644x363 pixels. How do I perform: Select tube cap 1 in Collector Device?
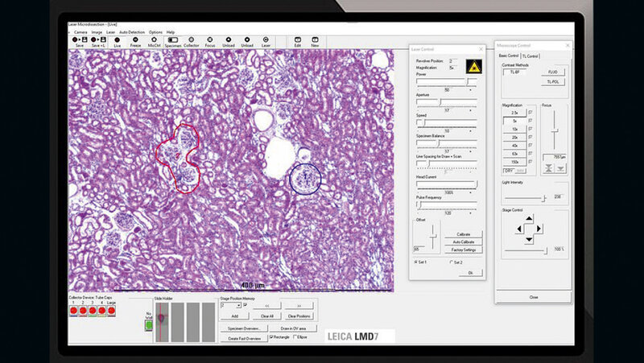click(74, 311)
